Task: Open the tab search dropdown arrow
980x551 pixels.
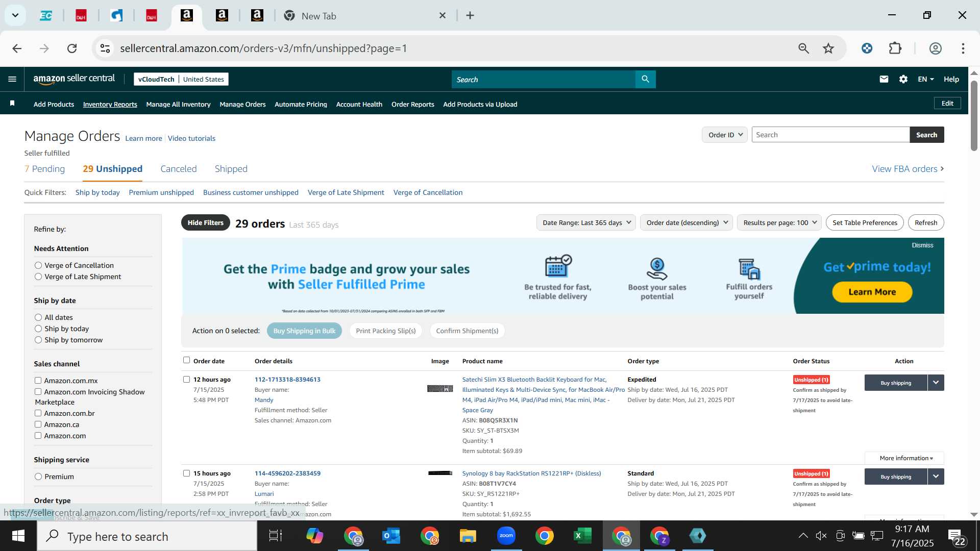Action: pyautogui.click(x=15, y=15)
